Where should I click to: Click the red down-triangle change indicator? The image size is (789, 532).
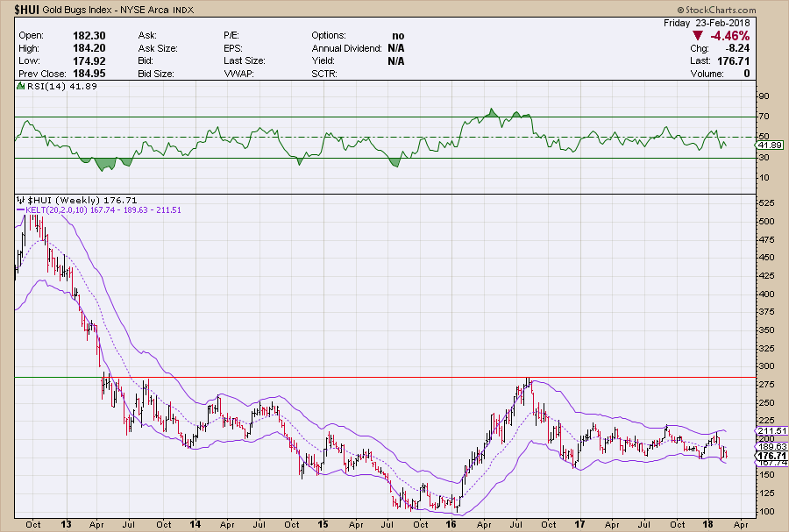point(698,36)
